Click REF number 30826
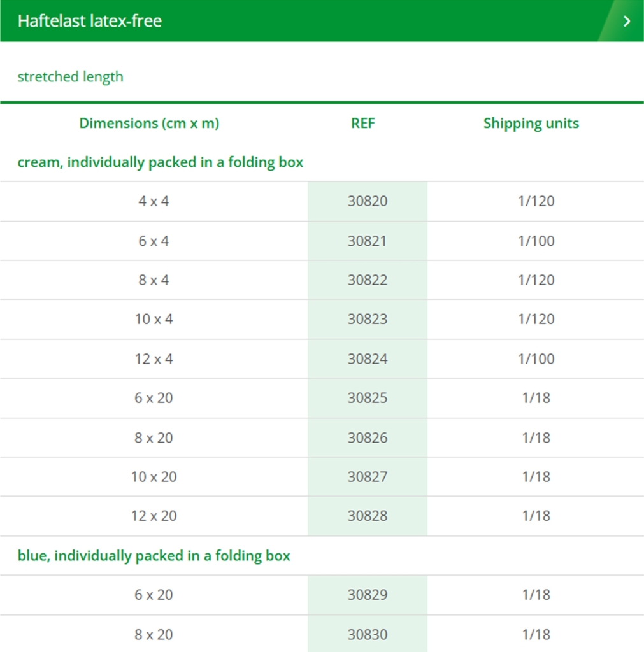The width and height of the screenshot is (644, 652). coord(368,438)
